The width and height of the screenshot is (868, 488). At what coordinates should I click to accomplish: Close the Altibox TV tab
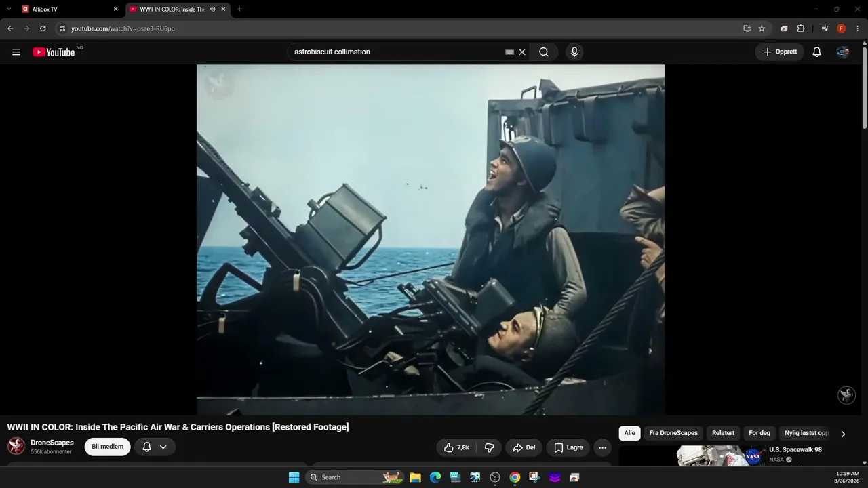pyautogui.click(x=115, y=9)
